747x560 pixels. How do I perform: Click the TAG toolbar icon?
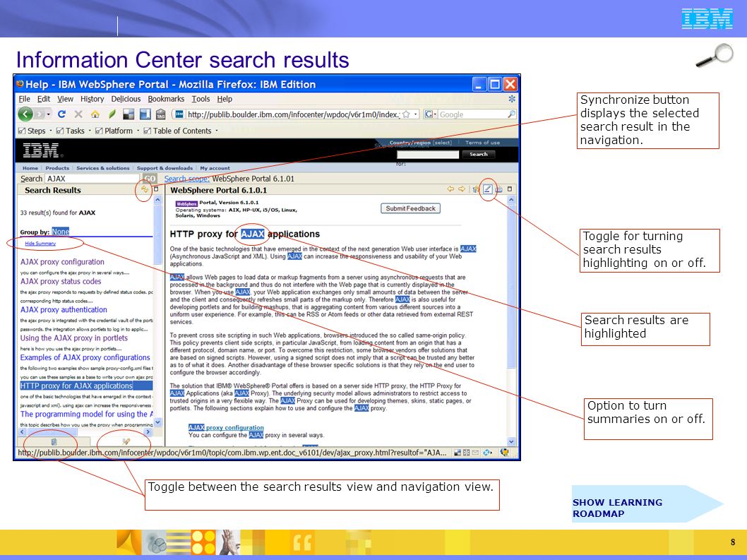pyautogui.click(x=161, y=114)
